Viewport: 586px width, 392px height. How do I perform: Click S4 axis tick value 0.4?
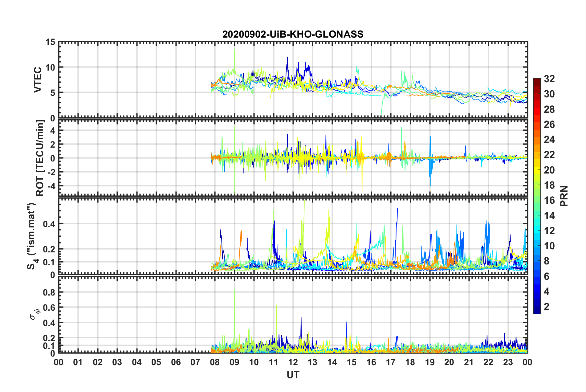pyautogui.click(x=49, y=224)
